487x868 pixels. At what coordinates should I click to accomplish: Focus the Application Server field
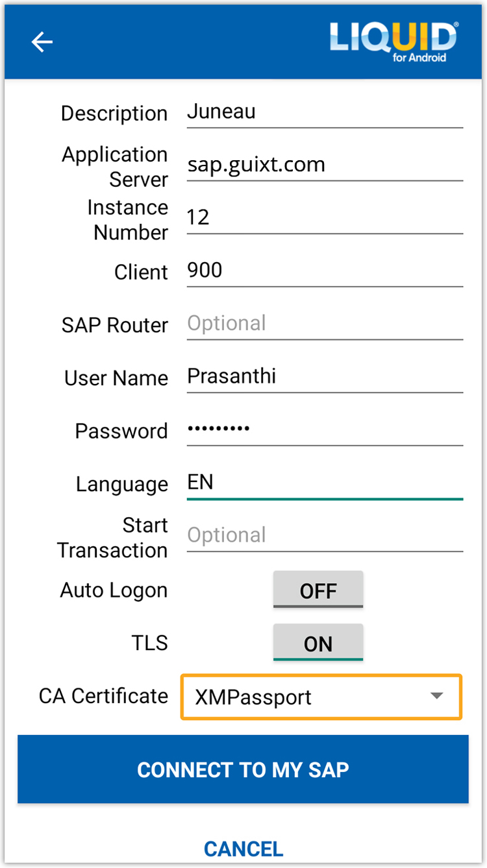(x=325, y=165)
